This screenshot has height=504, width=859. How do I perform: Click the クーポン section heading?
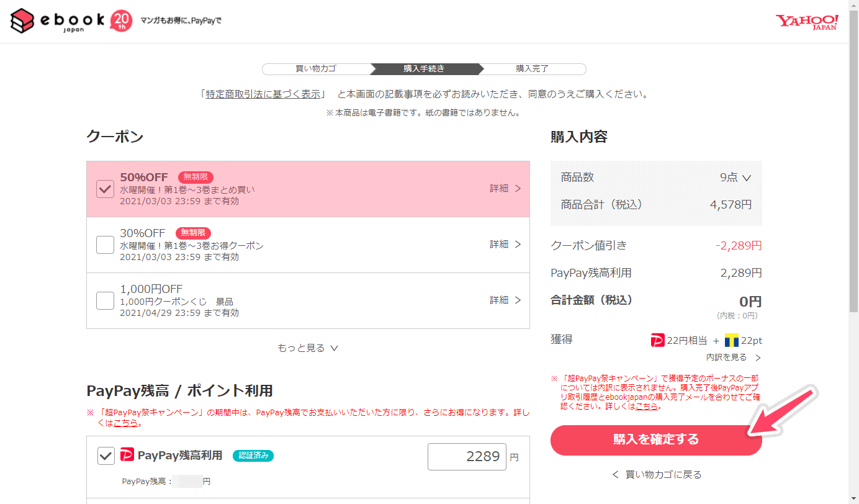pos(115,137)
